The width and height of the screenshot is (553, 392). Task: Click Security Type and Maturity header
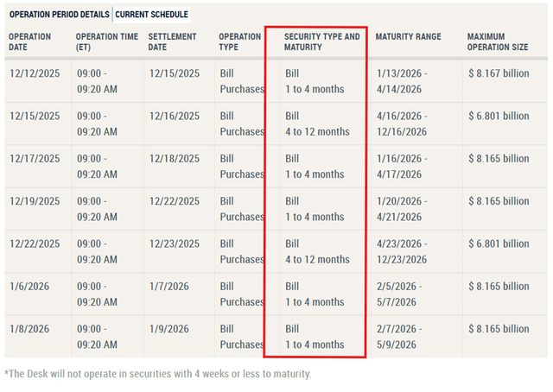tap(322, 41)
